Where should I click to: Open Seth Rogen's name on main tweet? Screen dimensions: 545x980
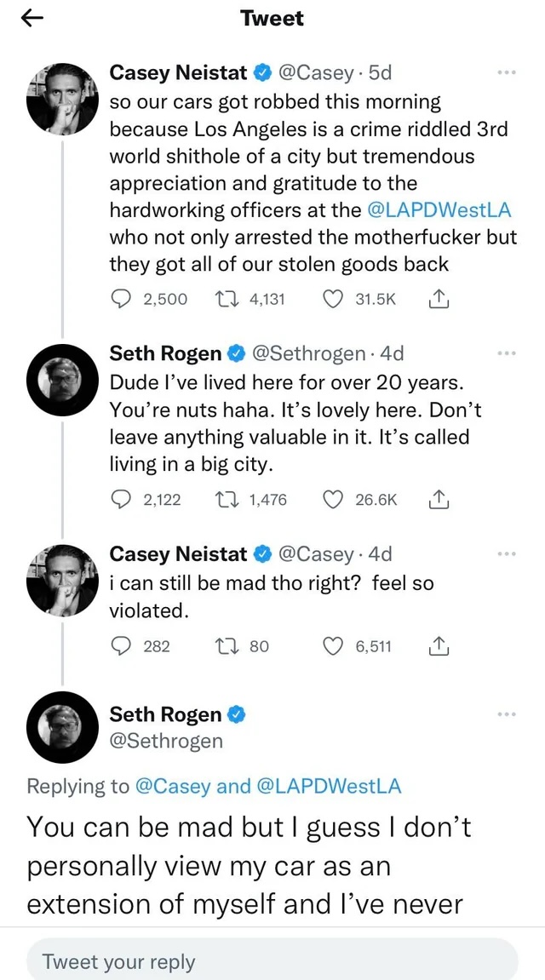coord(165,714)
